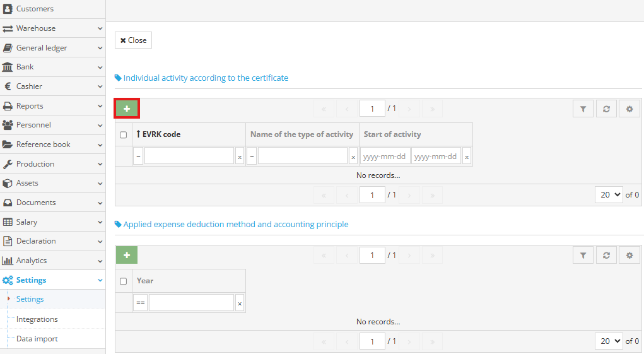Open filter for expense deduction table

[x=583, y=255]
